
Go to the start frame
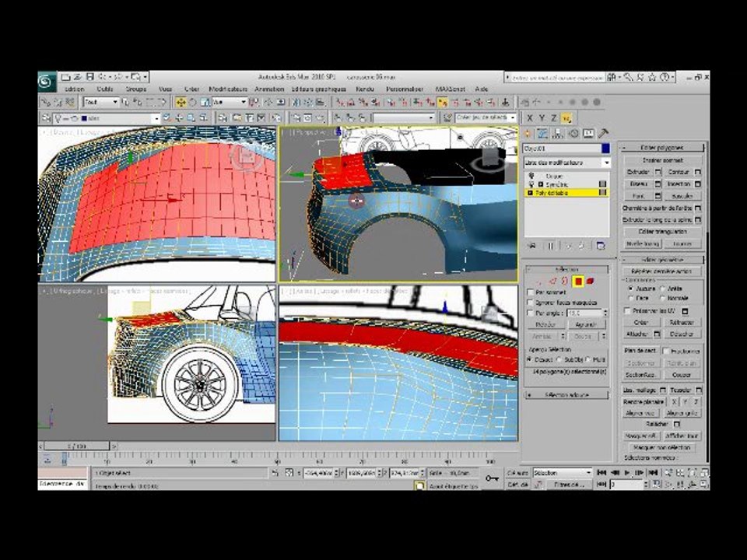601,473
